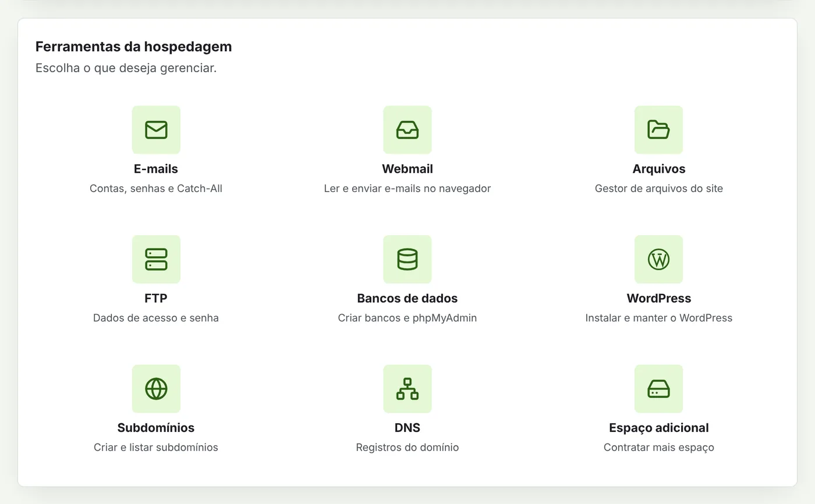Click the Espaço adicional drive icon
The width and height of the screenshot is (815, 504).
658,389
